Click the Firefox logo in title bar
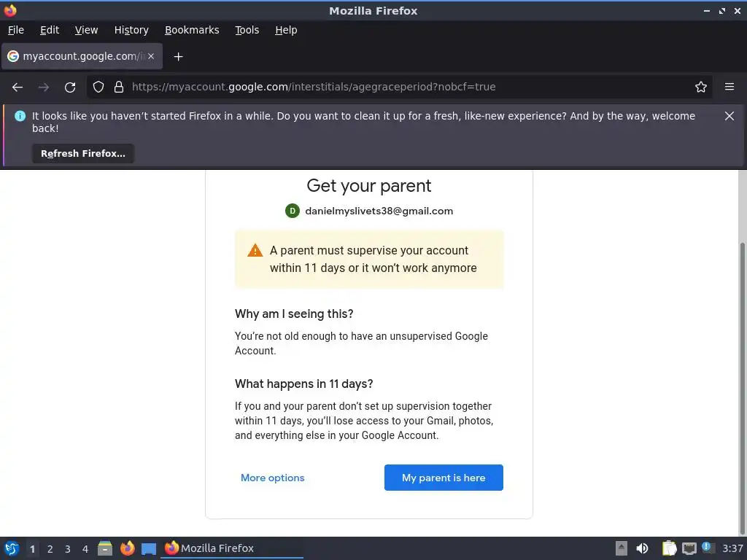 coord(10,10)
